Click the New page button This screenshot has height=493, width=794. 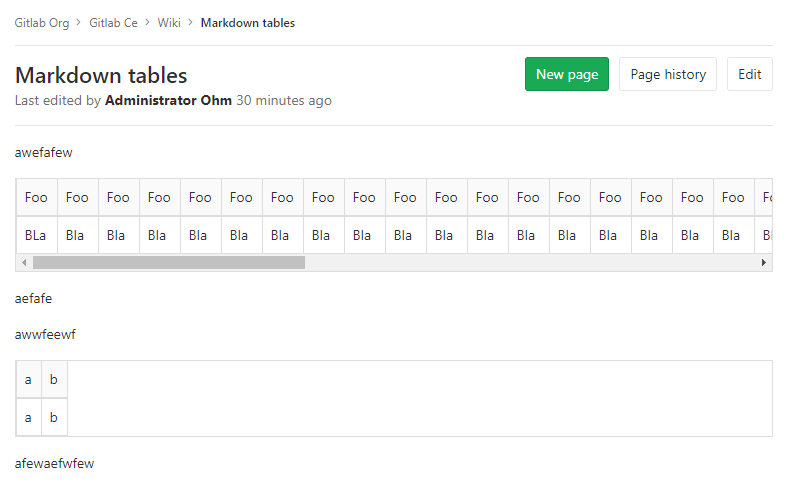coord(566,74)
